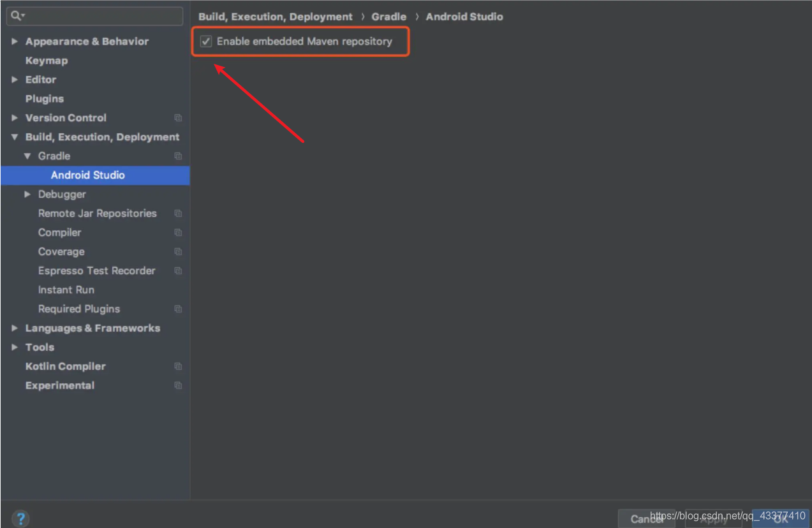The height and width of the screenshot is (528, 812).
Task: Expand the Debugger node arrow
Action: click(x=27, y=194)
